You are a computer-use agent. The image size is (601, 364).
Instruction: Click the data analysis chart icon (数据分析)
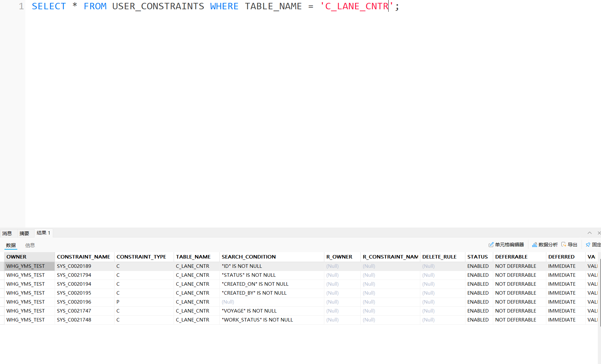(534, 245)
